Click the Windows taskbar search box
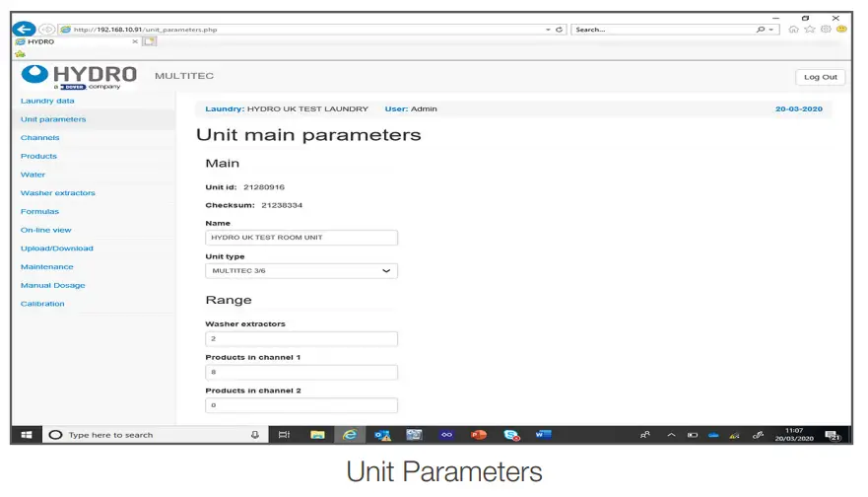Image resolution: width=868 pixels, height=497 pixels. pos(155,435)
